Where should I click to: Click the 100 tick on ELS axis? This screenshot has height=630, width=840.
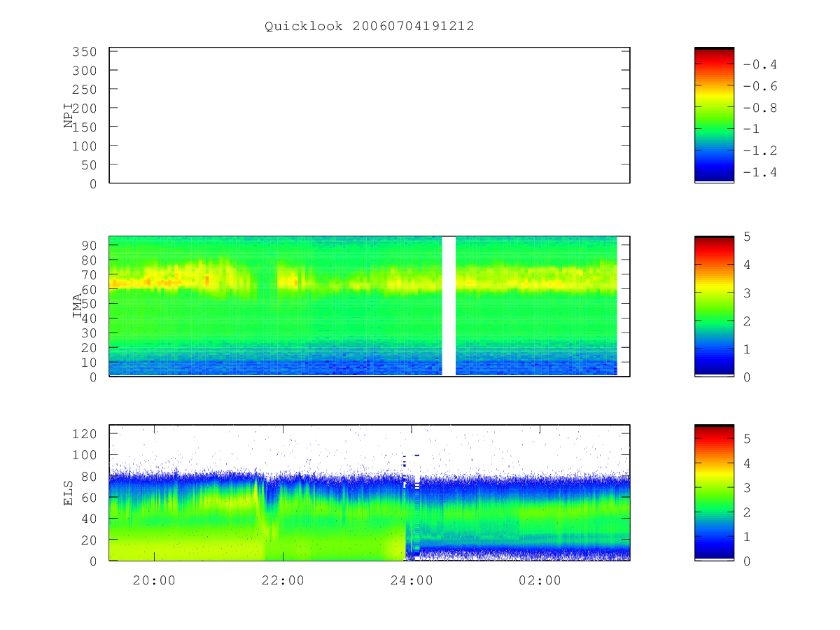(x=85, y=455)
